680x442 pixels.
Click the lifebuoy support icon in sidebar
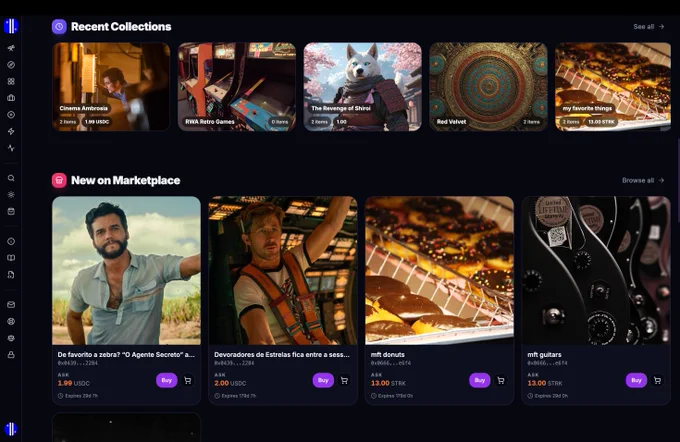coord(11,321)
